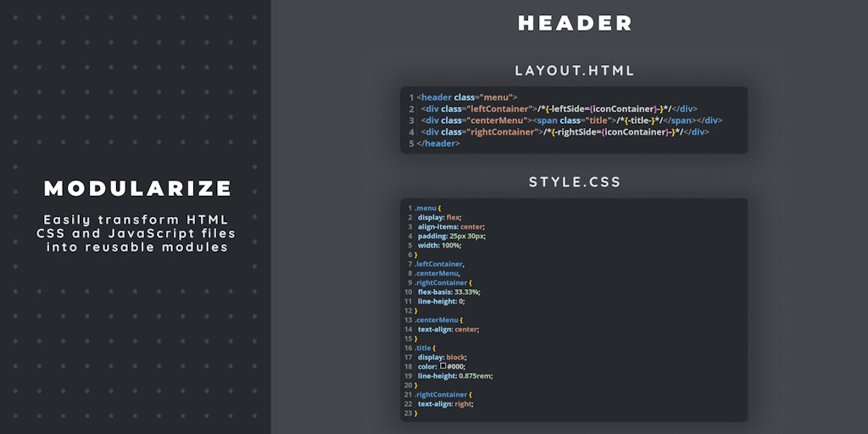Click the closing brace on CSS line 20

[x=416, y=386]
